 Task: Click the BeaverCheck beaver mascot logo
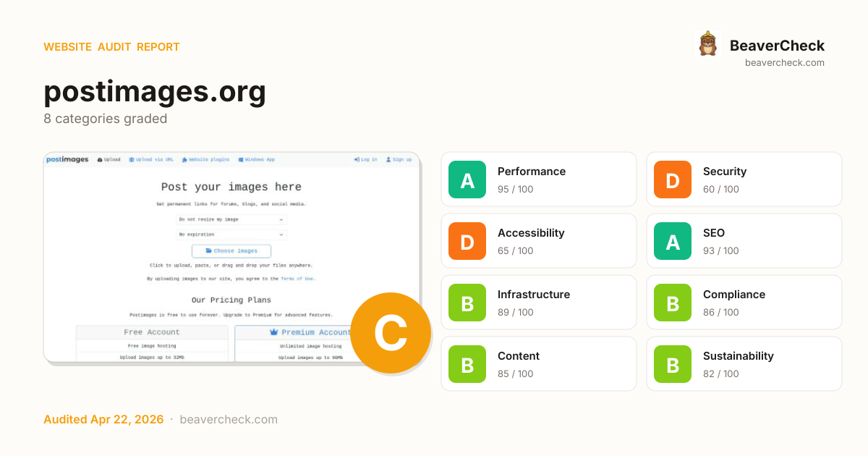[707, 44]
